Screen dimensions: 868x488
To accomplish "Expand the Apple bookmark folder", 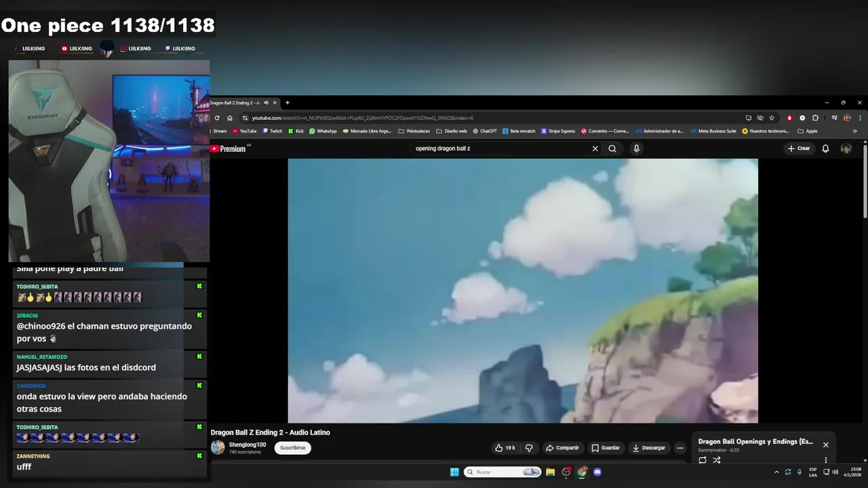I will point(808,131).
